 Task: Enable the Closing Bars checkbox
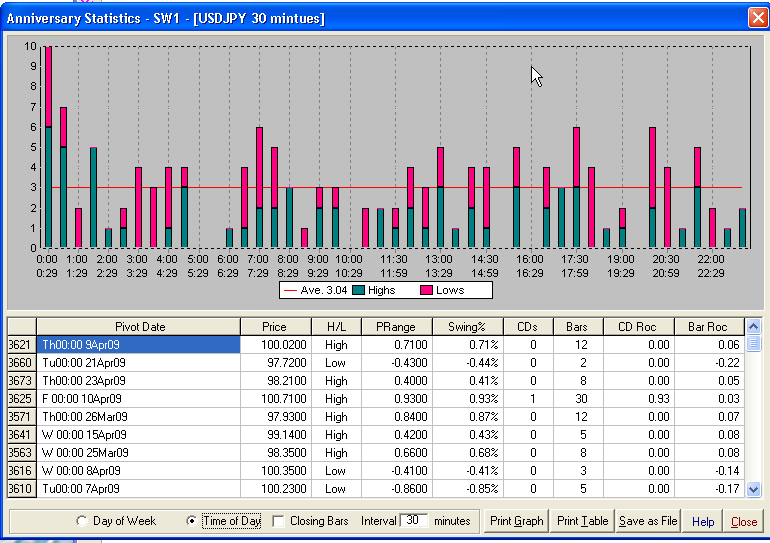click(x=279, y=521)
